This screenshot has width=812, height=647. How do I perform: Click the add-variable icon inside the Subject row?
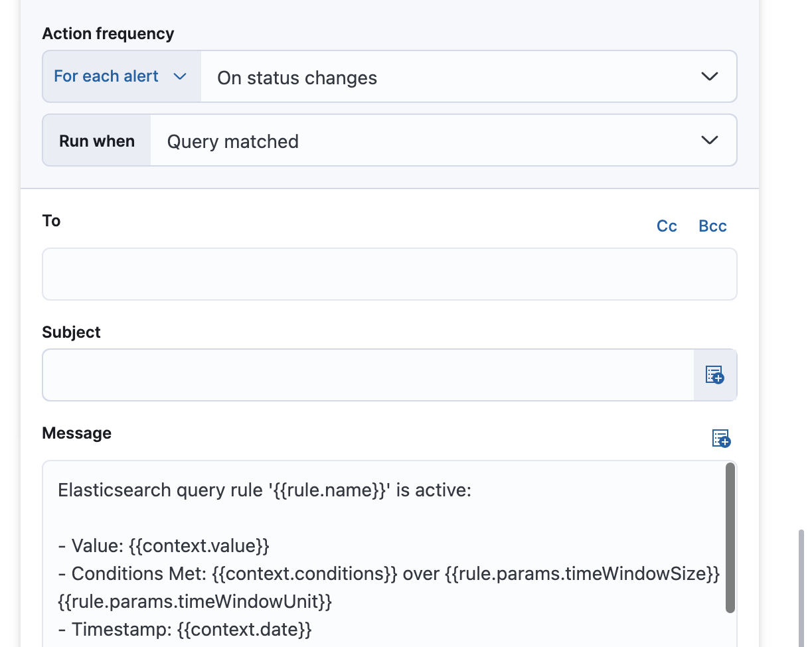(715, 375)
